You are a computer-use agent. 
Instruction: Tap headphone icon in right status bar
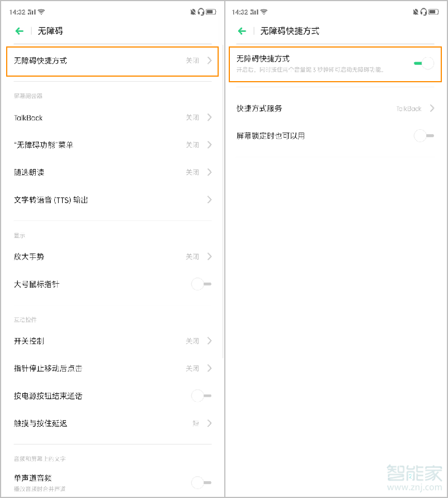tap(425, 12)
